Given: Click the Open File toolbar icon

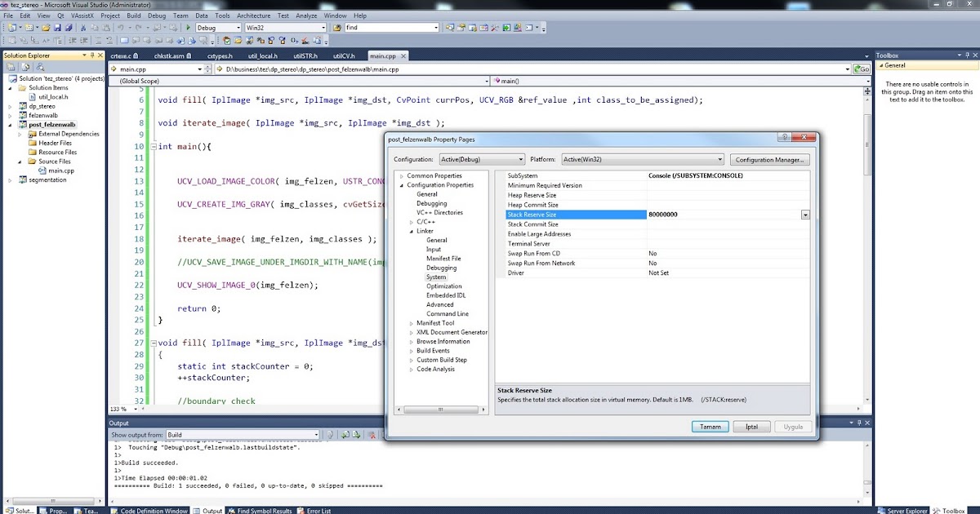Looking at the screenshot, I should point(46,28).
